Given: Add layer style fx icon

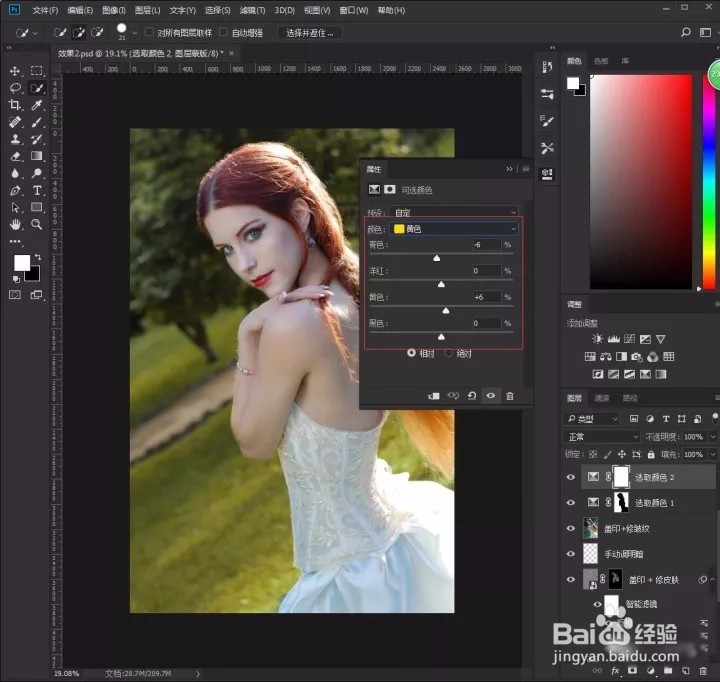Looking at the screenshot, I should click(615, 671).
